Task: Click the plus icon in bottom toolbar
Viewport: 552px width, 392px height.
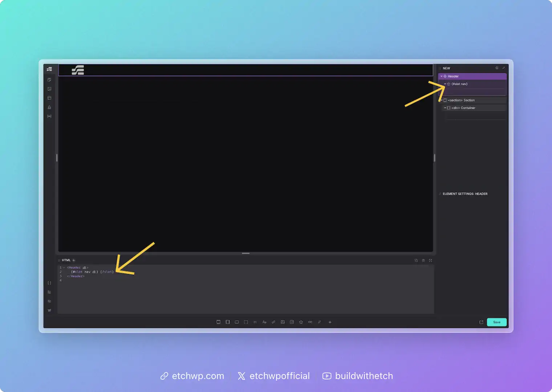Action: 330,322
